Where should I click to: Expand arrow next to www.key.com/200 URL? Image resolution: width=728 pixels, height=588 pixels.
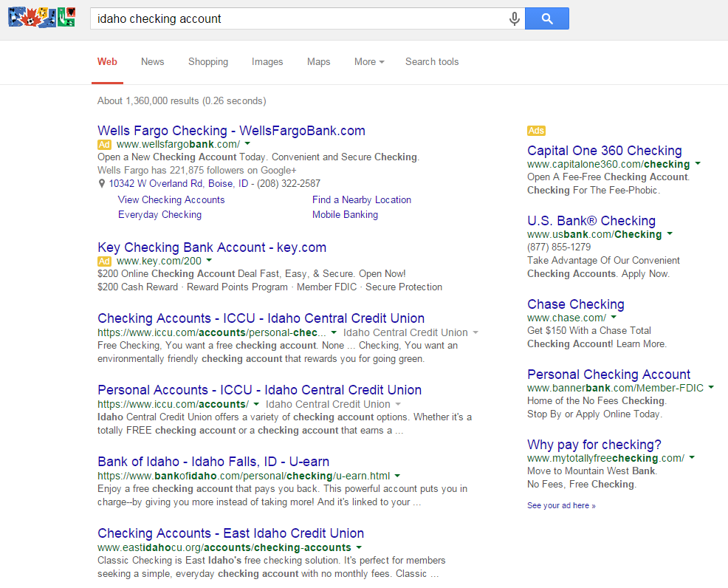point(209,261)
